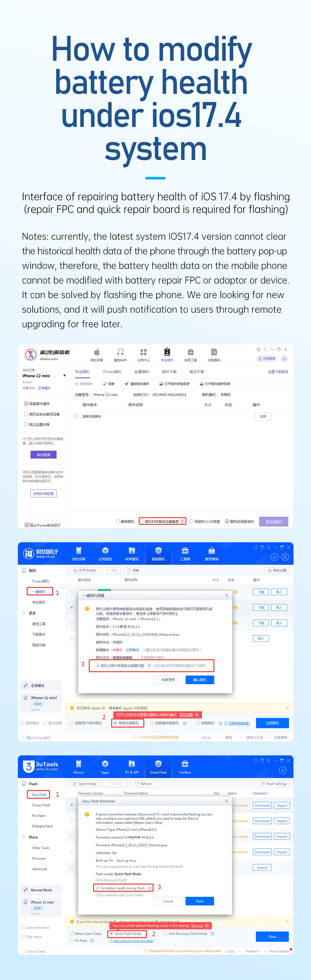
Task: Switch to 批量刷机 tab in ishalou window
Action: [x=142, y=371]
